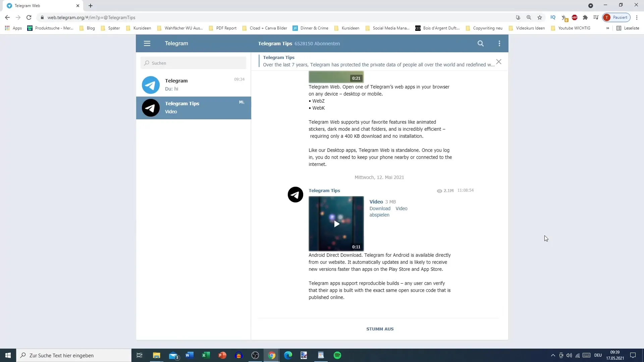
Task: Open the Leseliste reading list
Action: point(628,28)
